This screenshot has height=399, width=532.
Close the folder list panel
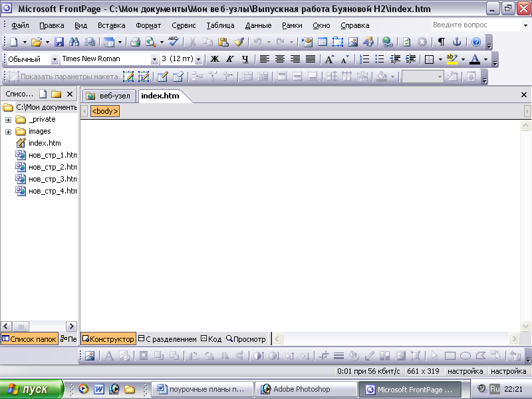click(x=70, y=94)
